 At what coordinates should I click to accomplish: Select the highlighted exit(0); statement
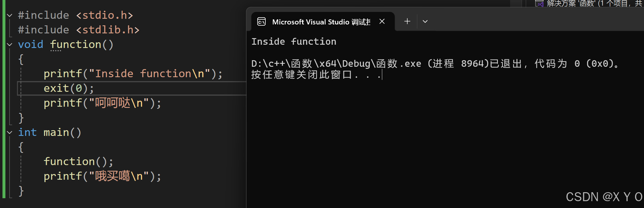tap(69, 88)
